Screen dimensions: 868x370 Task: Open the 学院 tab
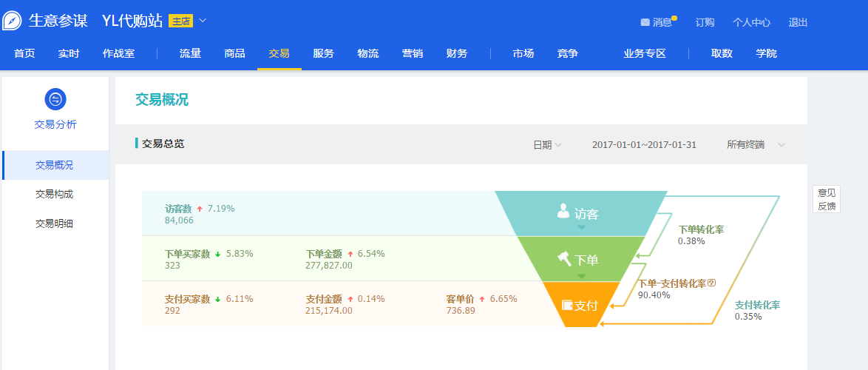click(x=766, y=54)
